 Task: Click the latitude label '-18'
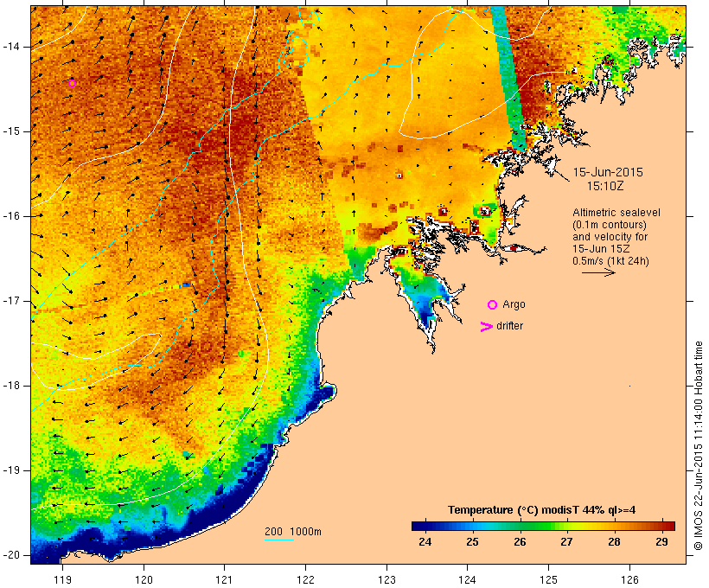tap(10, 386)
